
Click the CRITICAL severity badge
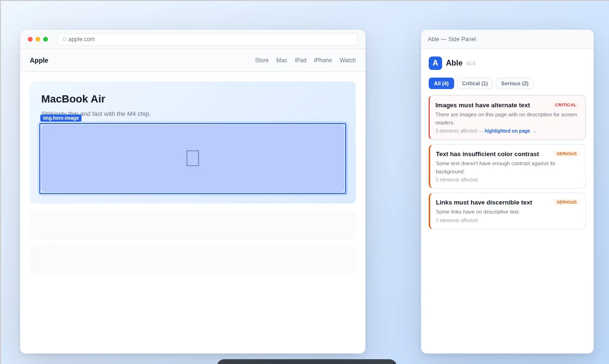[x=566, y=105]
